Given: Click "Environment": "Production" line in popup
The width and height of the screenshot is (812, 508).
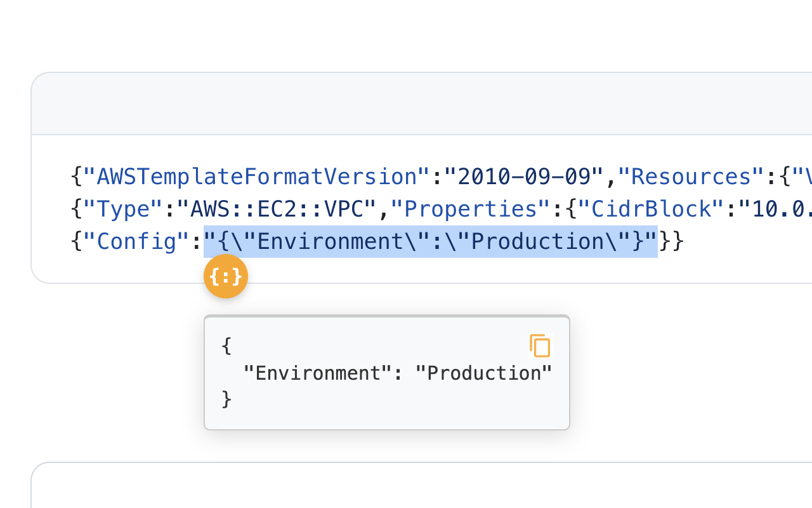Looking at the screenshot, I should click(398, 373).
